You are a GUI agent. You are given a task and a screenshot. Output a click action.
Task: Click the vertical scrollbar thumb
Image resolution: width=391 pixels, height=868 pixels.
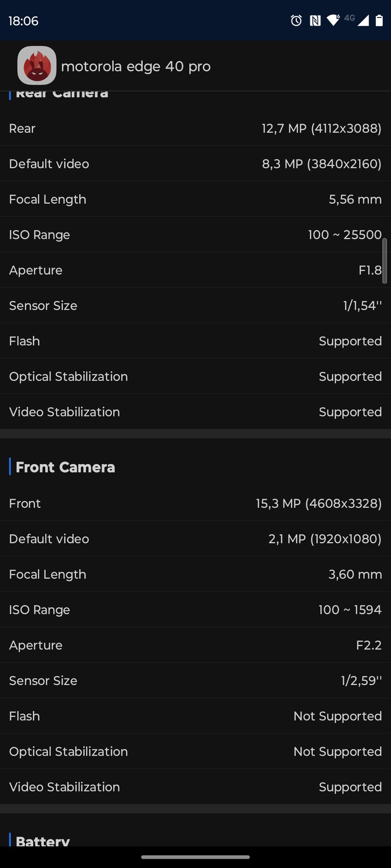385,261
